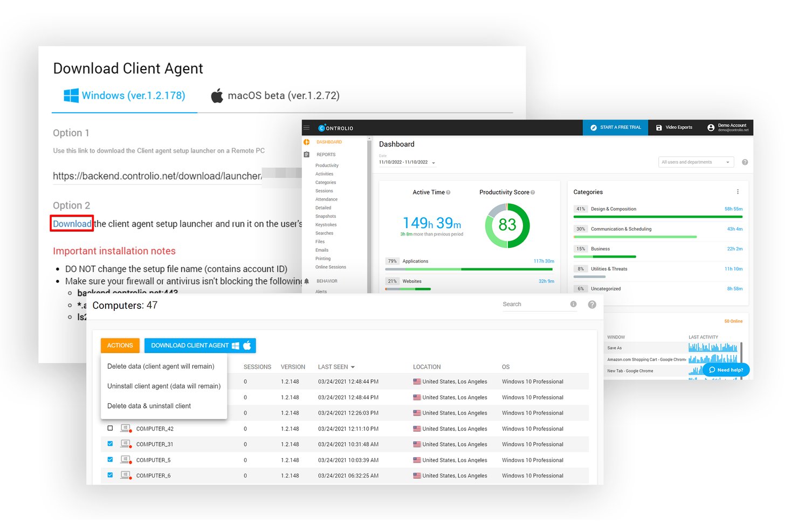Open Keystrokes report in sidebar
798x532 pixels.
coord(326,225)
